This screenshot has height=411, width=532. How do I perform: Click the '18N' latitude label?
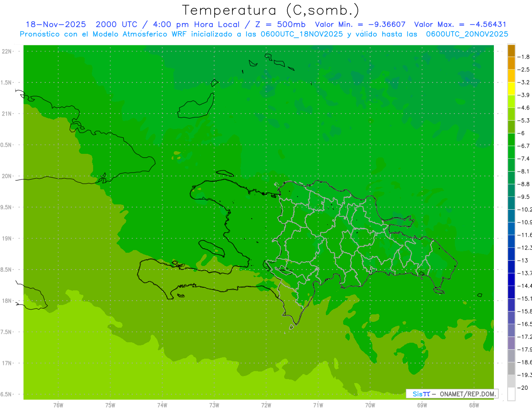6,301
